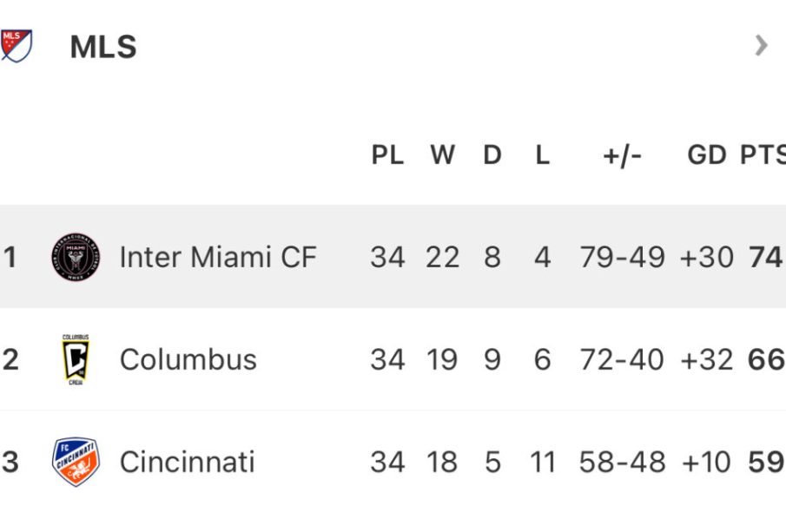This screenshot has width=786, height=532.
Task: Open the Inter Miami CF crest
Action: point(76,257)
